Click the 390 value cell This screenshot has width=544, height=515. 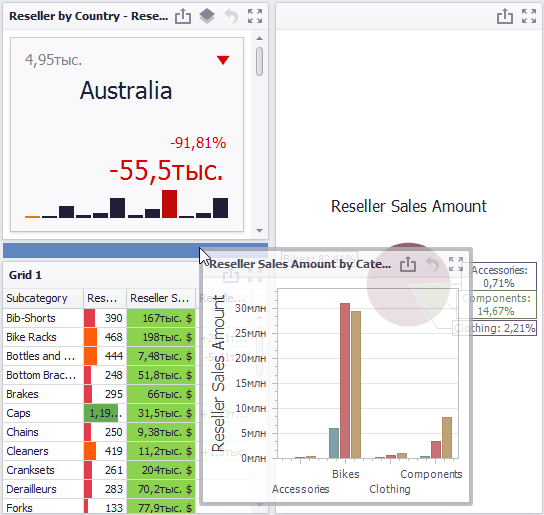click(105, 318)
